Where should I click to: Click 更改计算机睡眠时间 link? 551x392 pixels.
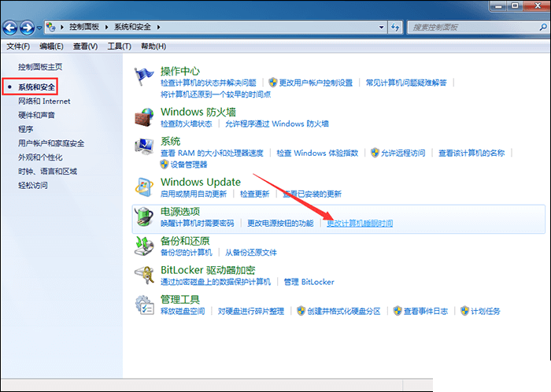tap(360, 224)
